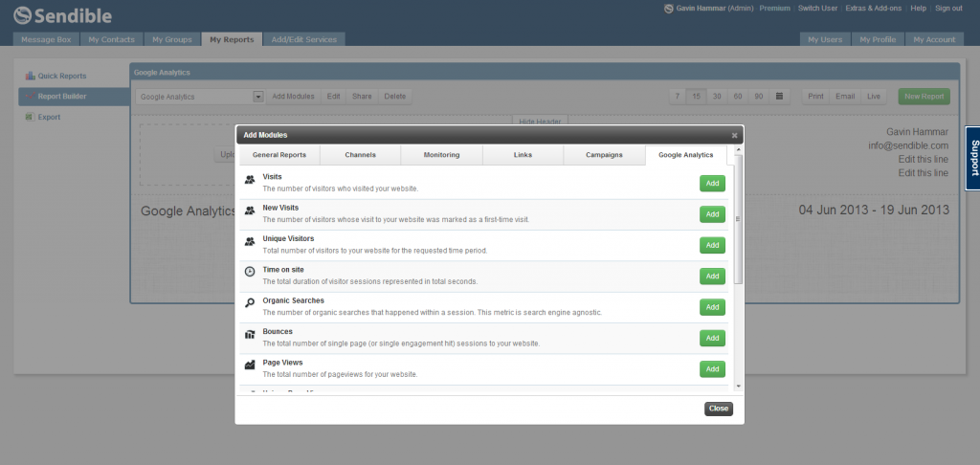Click the modules list scrollbar thumb
Image resolution: width=980 pixels, height=465 pixels.
coord(738,219)
